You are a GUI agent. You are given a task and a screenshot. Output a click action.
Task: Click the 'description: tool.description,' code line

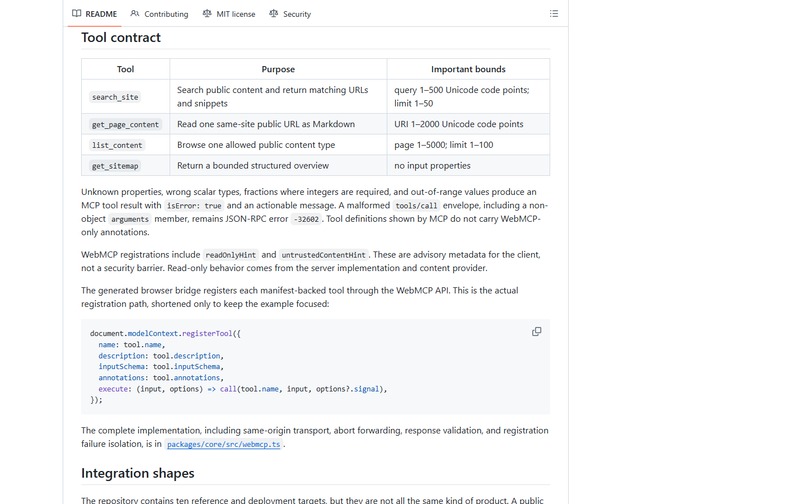coord(161,355)
